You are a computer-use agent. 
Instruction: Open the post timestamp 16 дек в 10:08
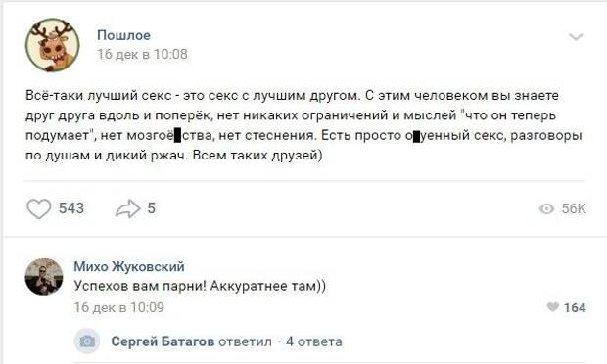(x=142, y=54)
